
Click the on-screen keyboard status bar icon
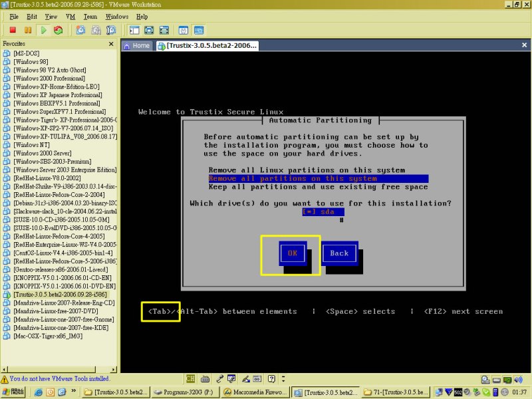click(x=205, y=379)
